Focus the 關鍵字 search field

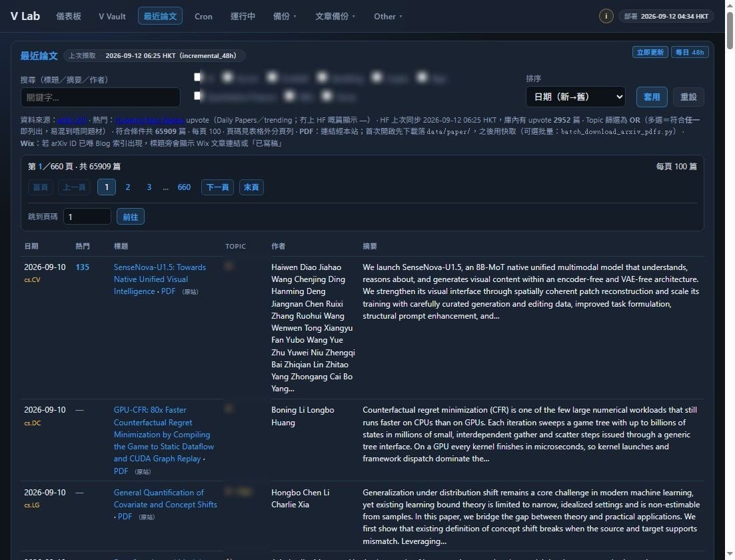[x=101, y=97]
